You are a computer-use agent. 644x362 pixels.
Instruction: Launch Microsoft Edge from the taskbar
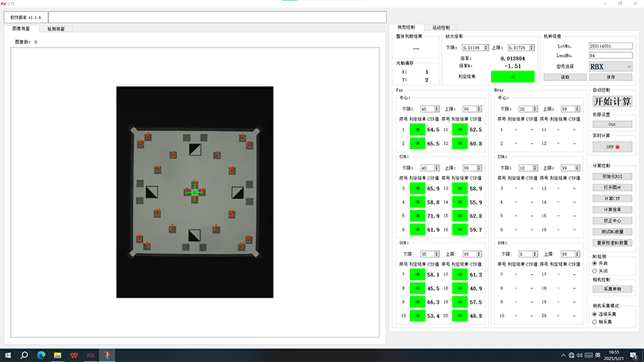41,354
